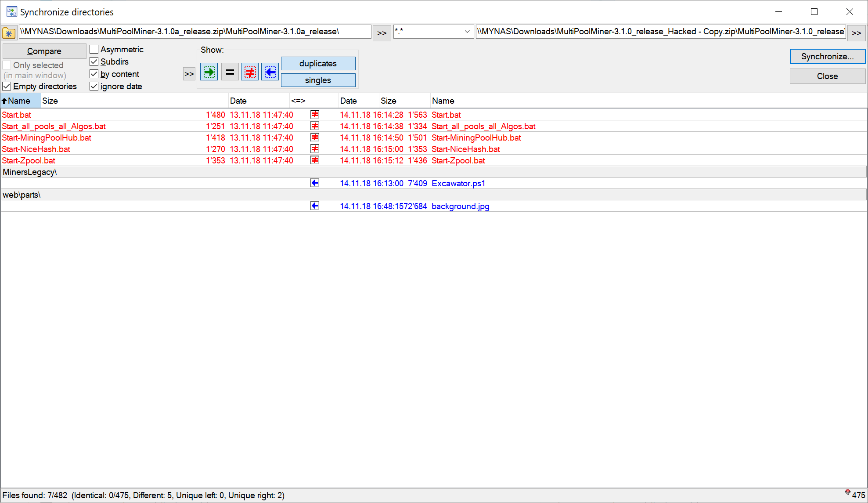Open right path history with >> button

(x=856, y=33)
